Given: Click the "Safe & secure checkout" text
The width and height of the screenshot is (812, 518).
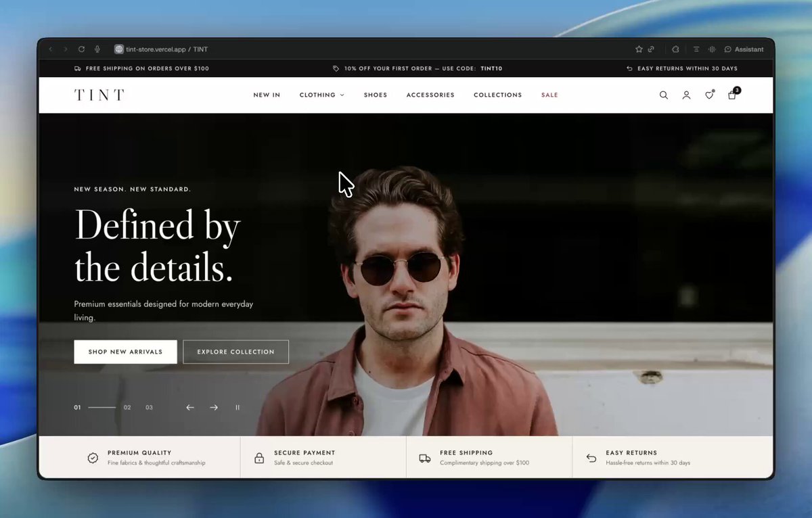Looking at the screenshot, I should [303, 463].
